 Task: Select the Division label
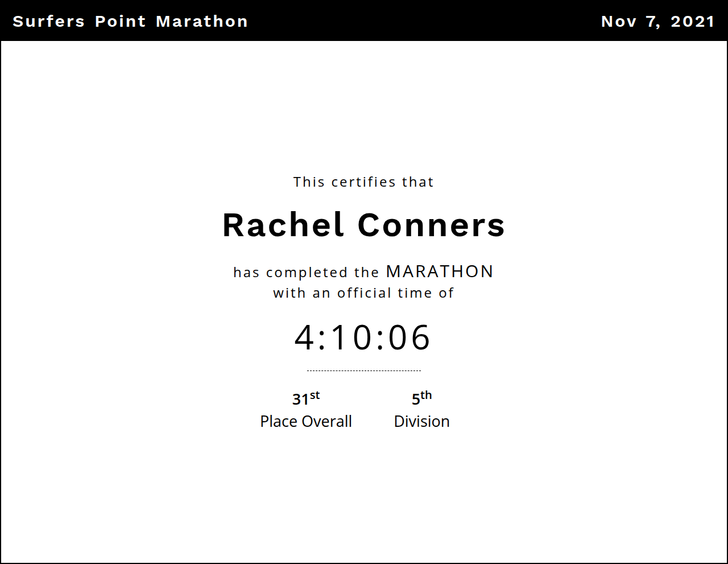point(421,422)
